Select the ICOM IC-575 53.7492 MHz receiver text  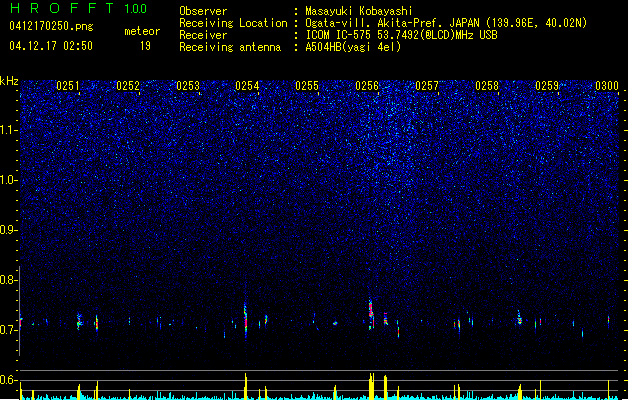[x=401, y=35]
